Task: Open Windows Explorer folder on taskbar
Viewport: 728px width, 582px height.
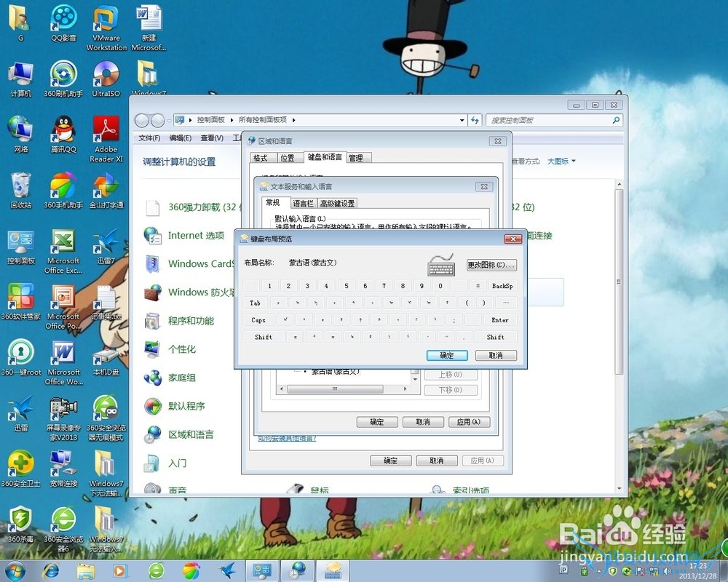Action: pyautogui.click(x=86, y=570)
